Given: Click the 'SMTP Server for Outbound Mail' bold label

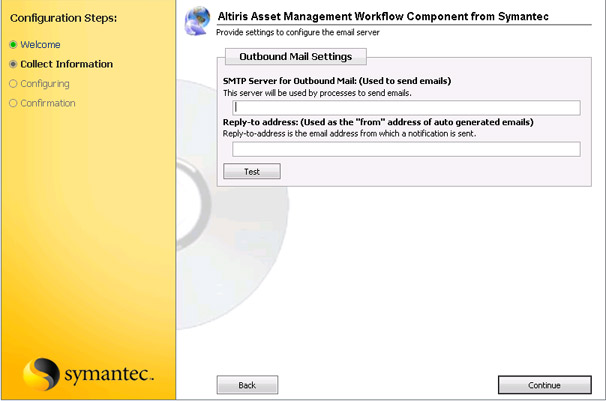Looking at the screenshot, I should pyautogui.click(x=337, y=81).
